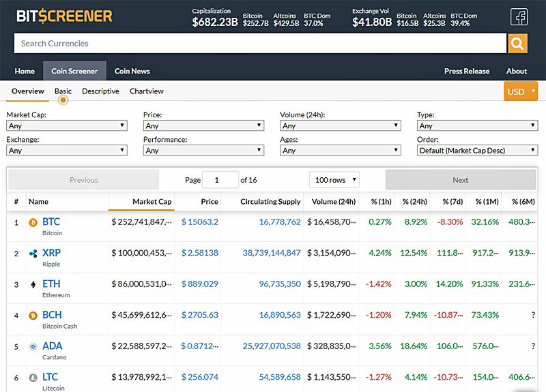Click the page number input box
Image resolution: width=546 pixels, height=392 pixels.
220,180
